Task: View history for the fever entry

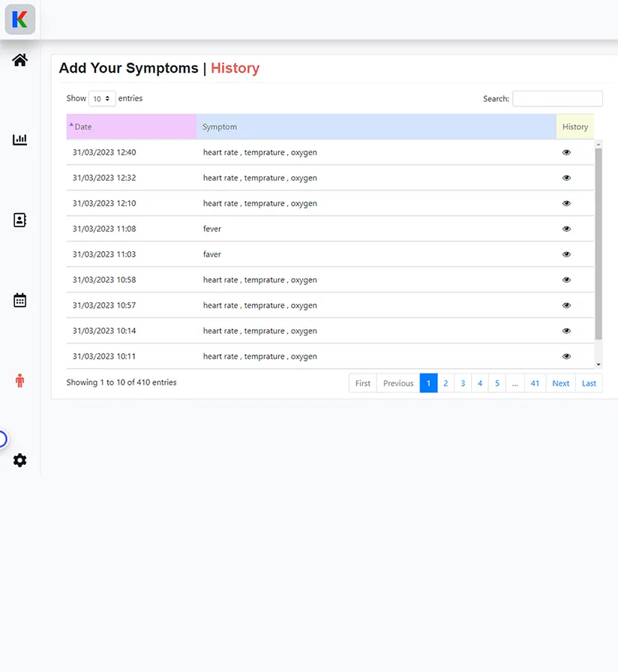Action: [x=566, y=229]
